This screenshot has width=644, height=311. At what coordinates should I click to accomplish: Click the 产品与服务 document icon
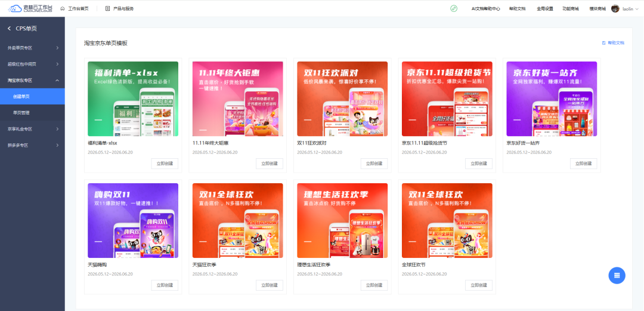click(107, 8)
